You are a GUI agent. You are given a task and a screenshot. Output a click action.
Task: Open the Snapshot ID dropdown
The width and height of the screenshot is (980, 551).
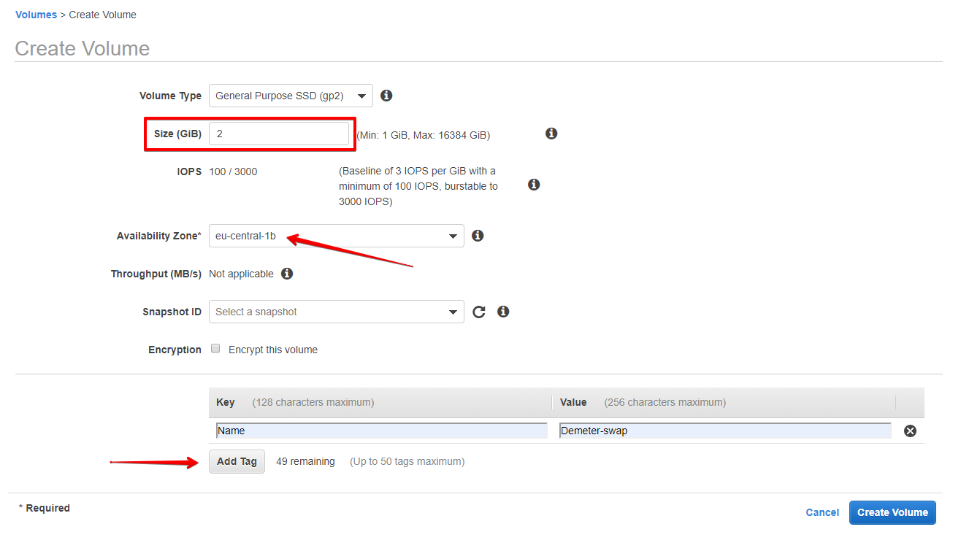[337, 312]
